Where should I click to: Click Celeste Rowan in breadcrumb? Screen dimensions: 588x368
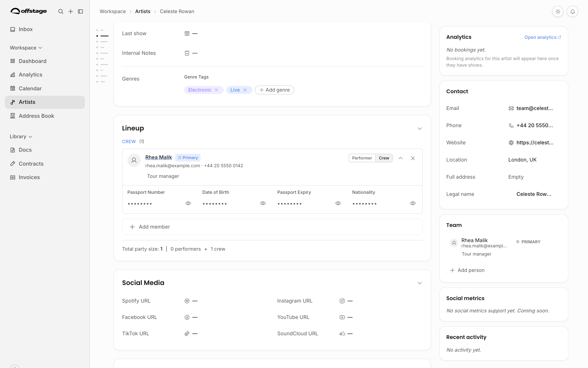pyautogui.click(x=177, y=11)
